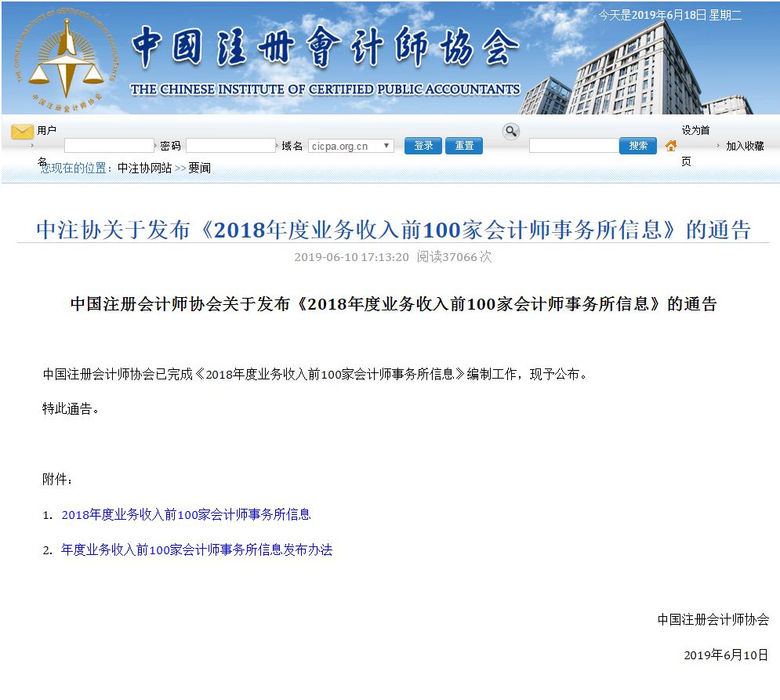780x700 pixels.
Task: Click the 加入收藏 add to favorites link
Action: pyautogui.click(x=744, y=146)
